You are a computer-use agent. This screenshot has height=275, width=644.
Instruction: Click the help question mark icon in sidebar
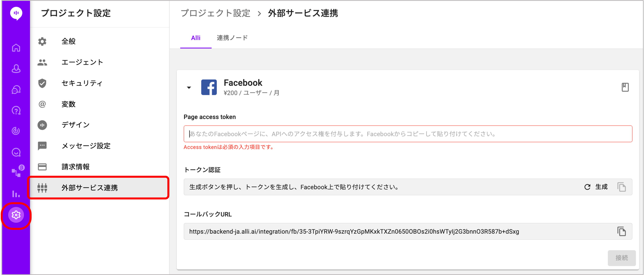[x=16, y=110]
